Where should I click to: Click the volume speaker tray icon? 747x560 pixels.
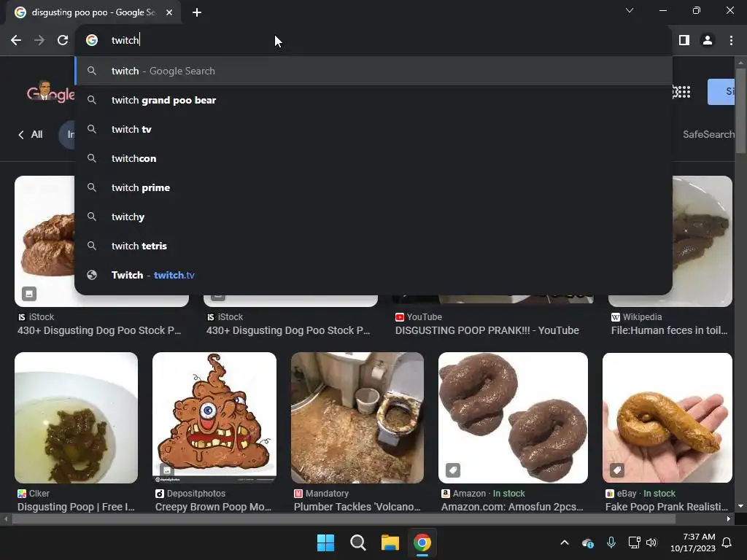(x=651, y=542)
